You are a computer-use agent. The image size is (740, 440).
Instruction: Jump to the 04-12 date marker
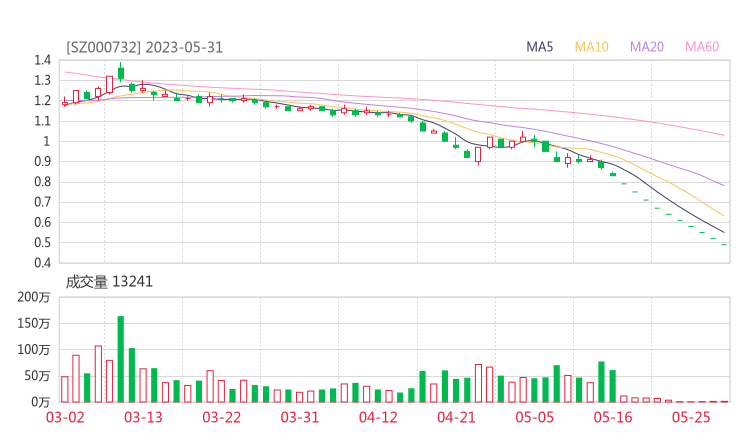pyautogui.click(x=378, y=417)
